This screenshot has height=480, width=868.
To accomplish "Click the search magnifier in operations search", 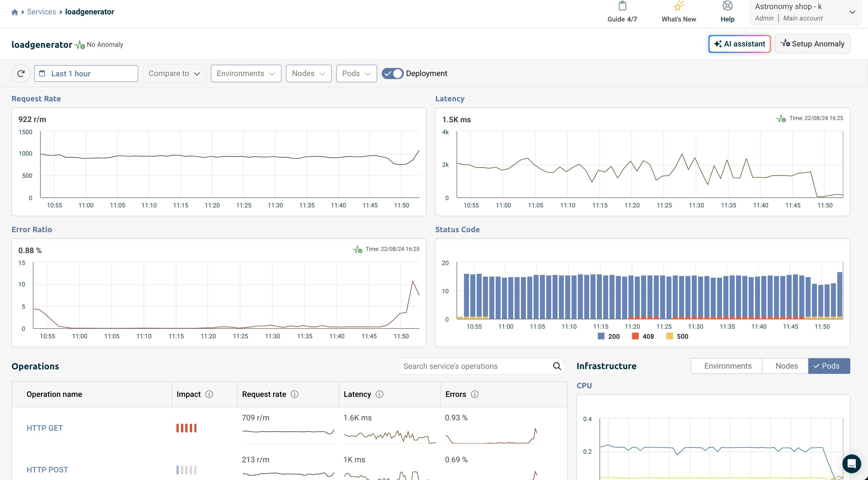I will point(557,366).
